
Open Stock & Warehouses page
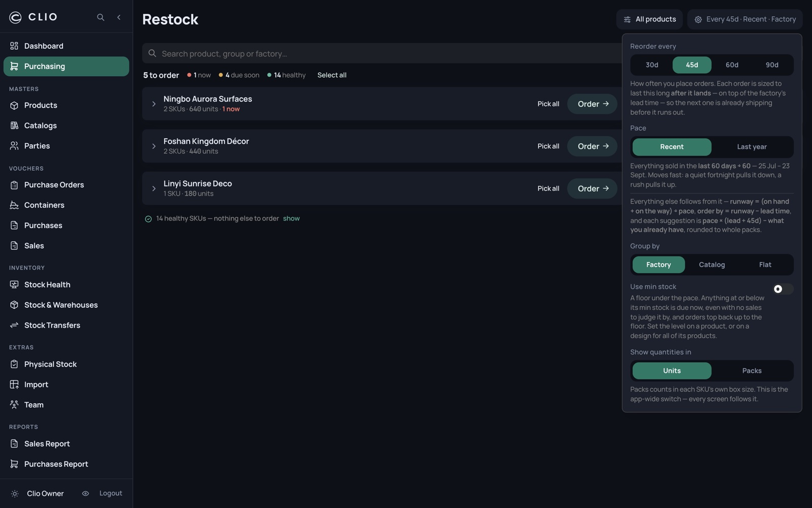(66, 305)
